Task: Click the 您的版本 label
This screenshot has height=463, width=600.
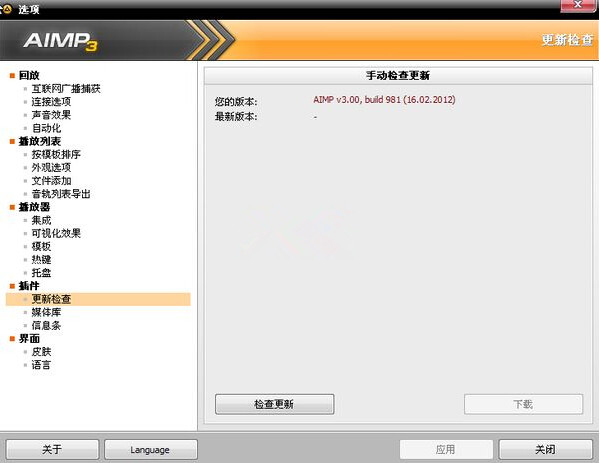Action: [x=236, y=102]
